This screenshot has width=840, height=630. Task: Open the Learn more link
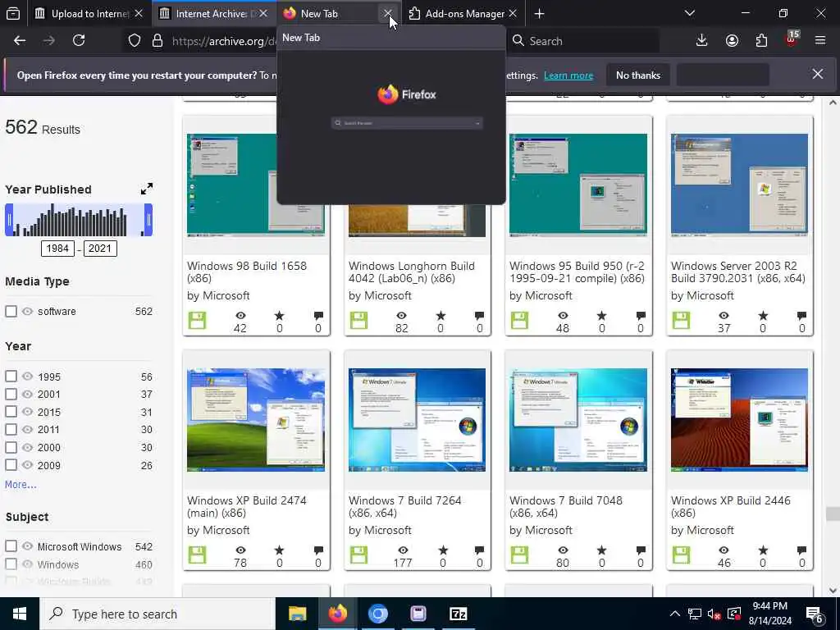tap(568, 75)
